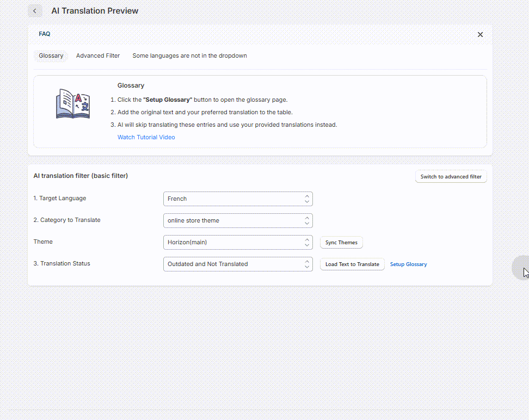
Task: Click chevron arrows on Horizon(main) selector
Action: 306,242
